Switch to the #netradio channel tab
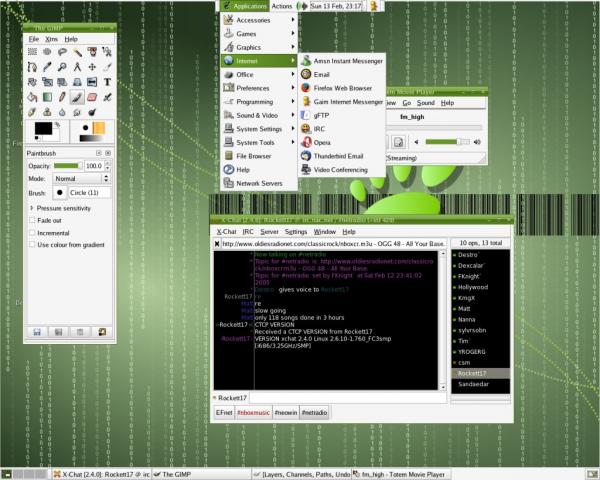 pos(314,413)
